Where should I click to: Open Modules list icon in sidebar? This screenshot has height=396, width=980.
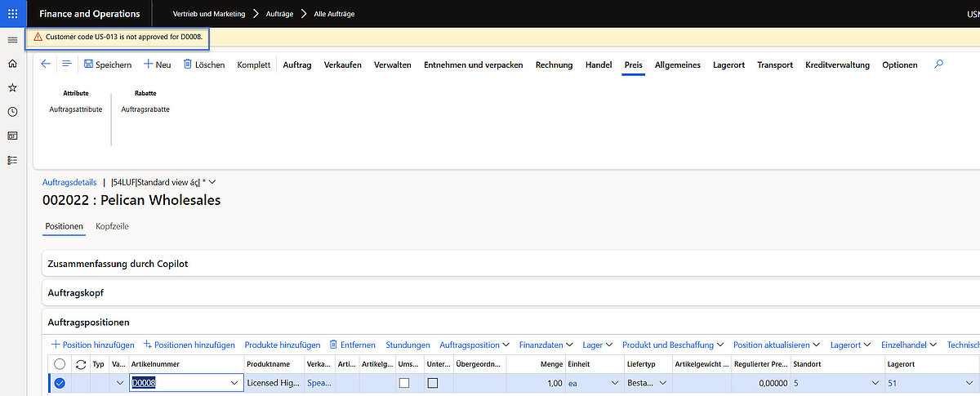(x=12, y=160)
